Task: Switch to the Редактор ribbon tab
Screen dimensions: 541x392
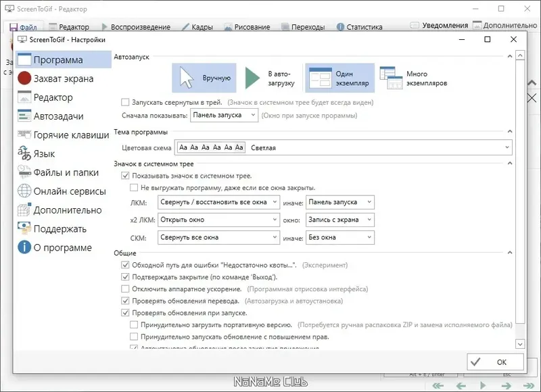Action: coord(69,27)
